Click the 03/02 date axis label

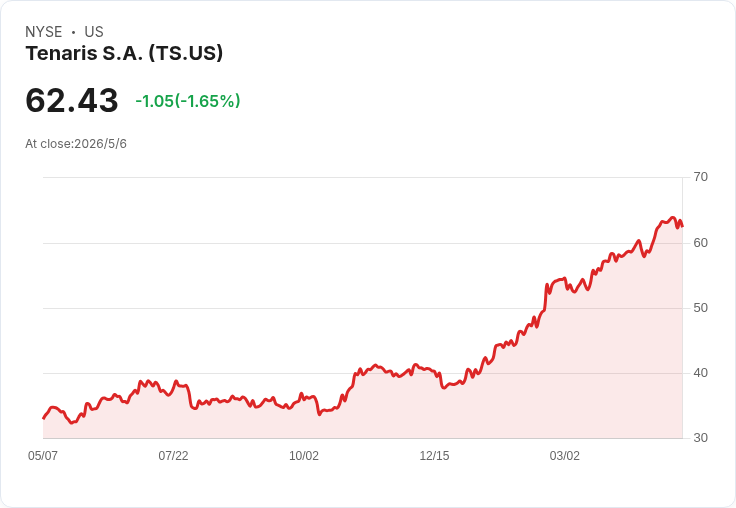pyautogui.click(x=565, y=456)
